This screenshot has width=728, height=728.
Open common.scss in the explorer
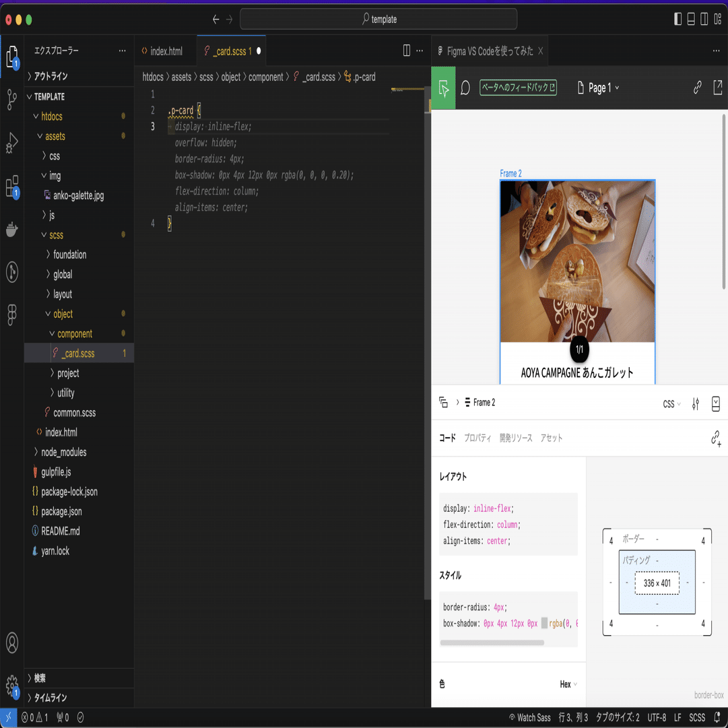tap(74, 412)
